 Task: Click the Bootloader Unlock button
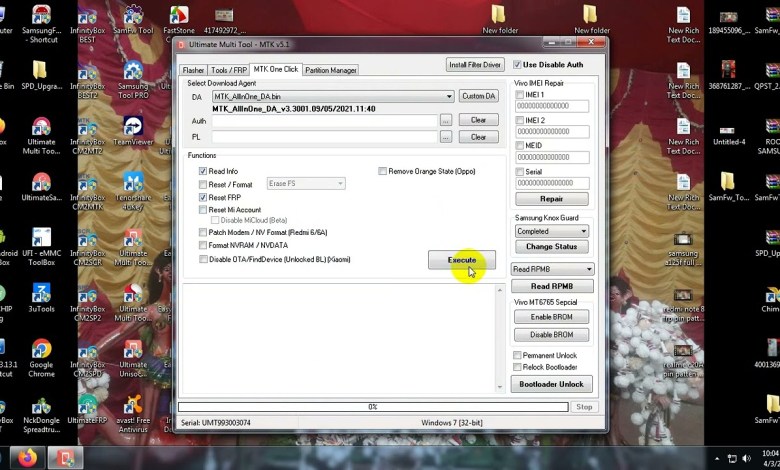(551, 384)
